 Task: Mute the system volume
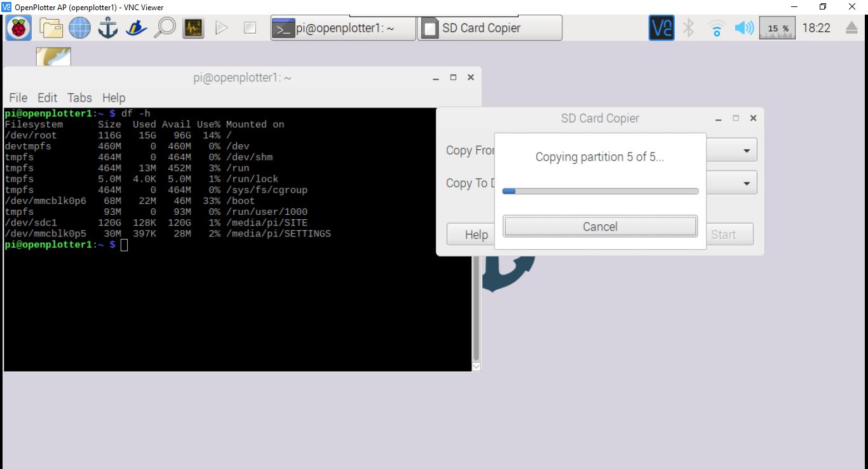[743, 27]
